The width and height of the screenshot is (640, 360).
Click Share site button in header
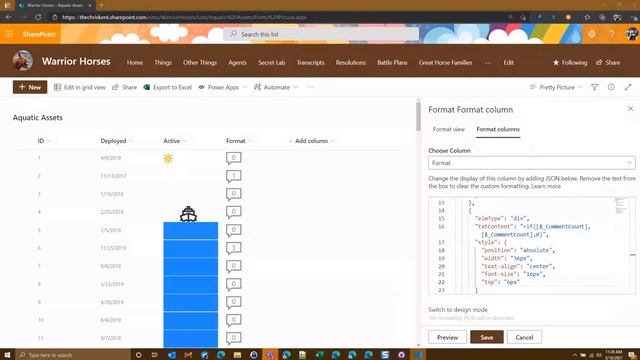click(608, 62)
